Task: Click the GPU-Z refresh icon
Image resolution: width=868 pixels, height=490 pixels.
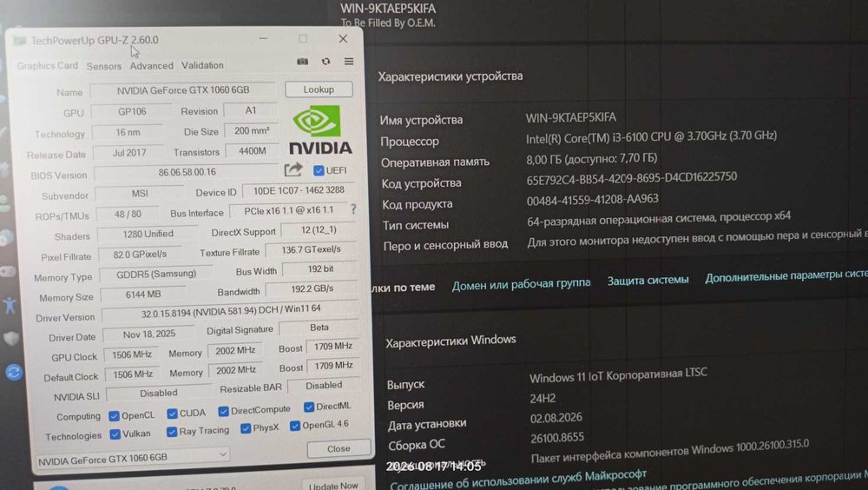Action: pyautogui.click(x=325, y=62)
